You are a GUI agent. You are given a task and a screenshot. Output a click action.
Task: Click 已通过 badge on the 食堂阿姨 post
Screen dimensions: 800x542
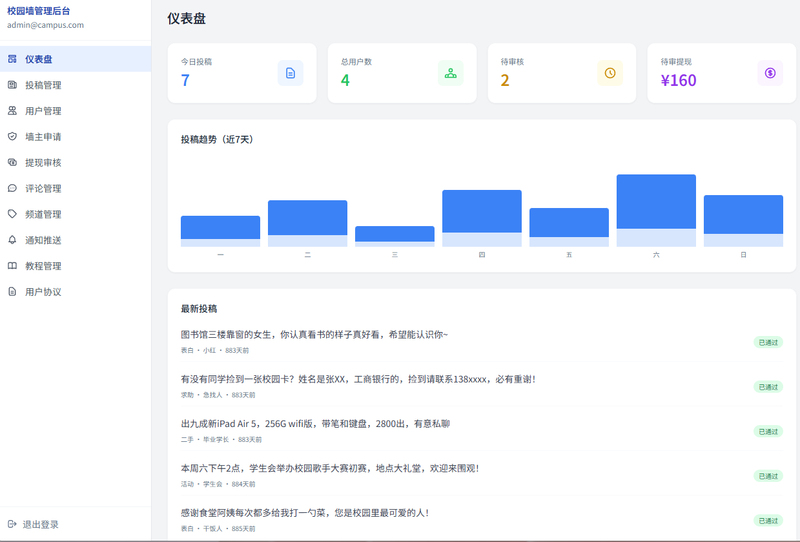tap(768, 521)
